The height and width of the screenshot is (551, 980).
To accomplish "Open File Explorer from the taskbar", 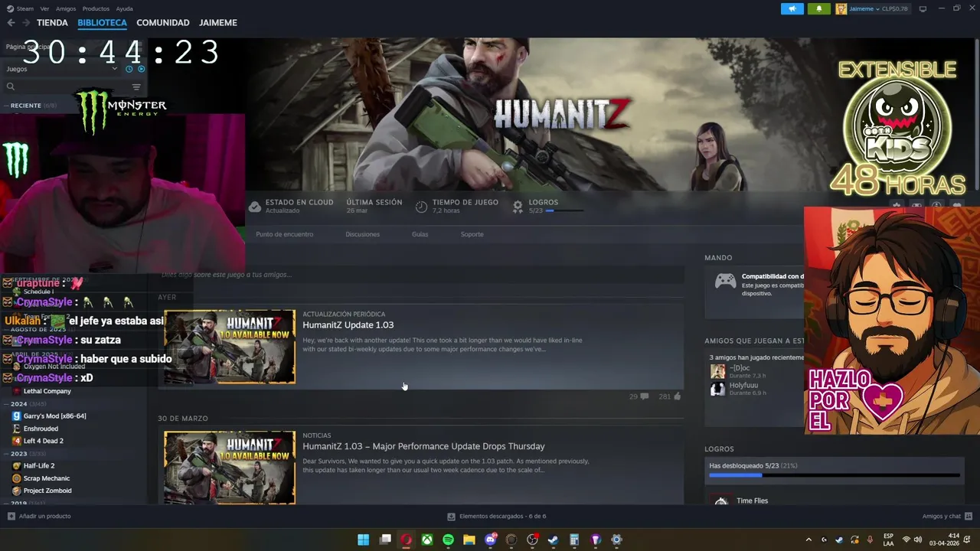I will click(x=469, y=540).
